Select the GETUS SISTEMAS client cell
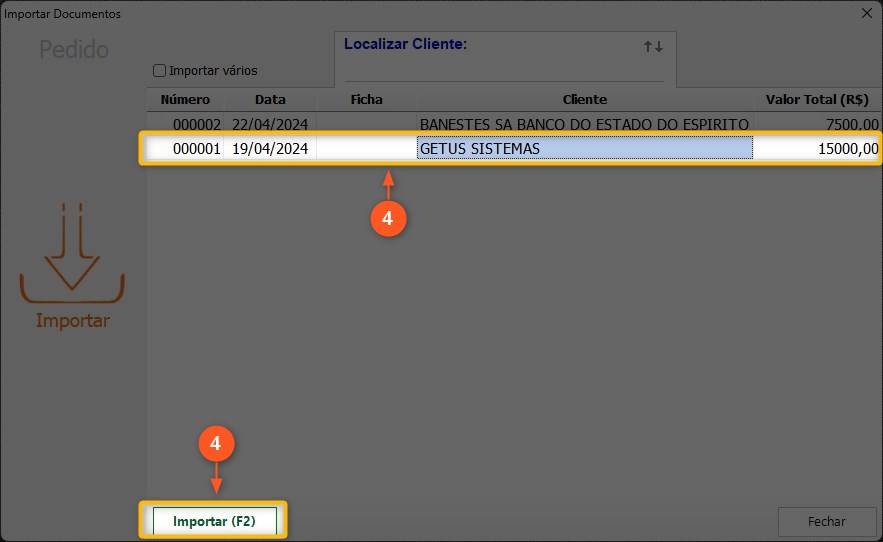Screen dimensions: 883x542 click(x=584, y=149)
